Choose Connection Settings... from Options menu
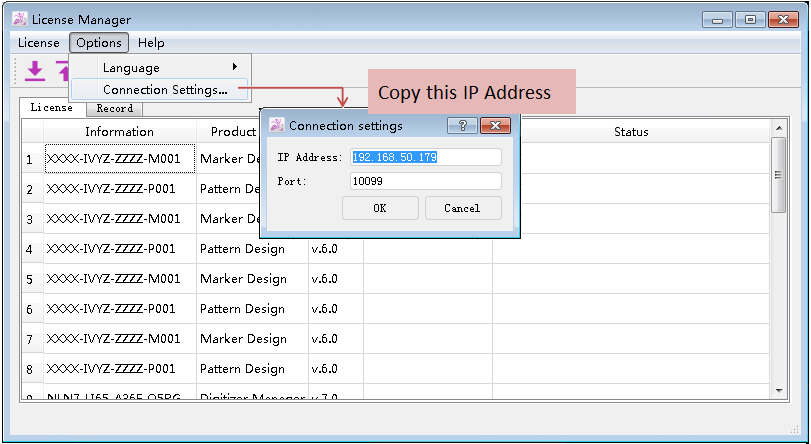 [x=165, y=90]
